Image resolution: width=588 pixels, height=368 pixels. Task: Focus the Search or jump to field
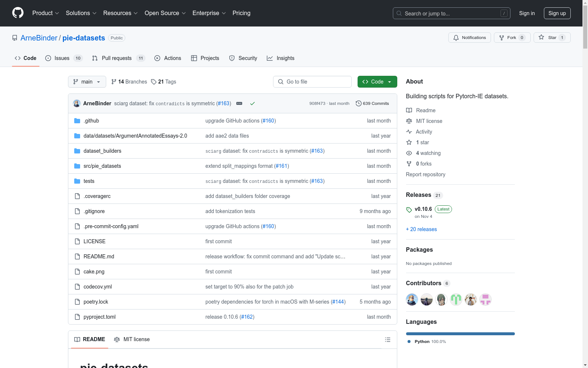point(452,13)
